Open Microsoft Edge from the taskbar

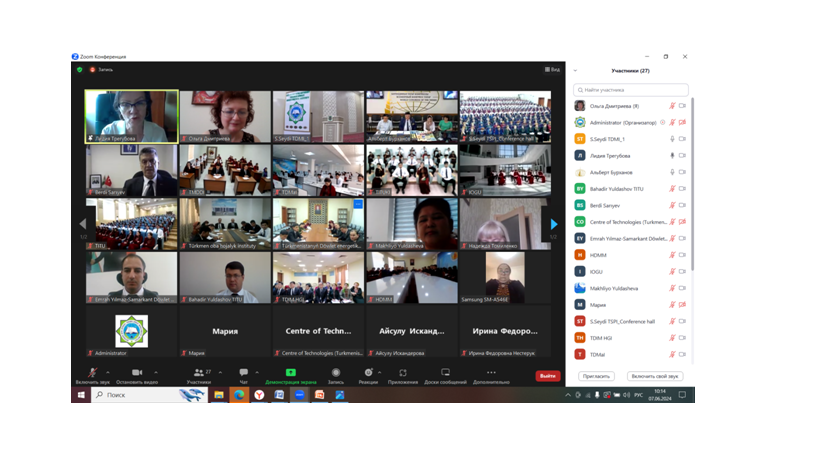(x=239, y=395)
